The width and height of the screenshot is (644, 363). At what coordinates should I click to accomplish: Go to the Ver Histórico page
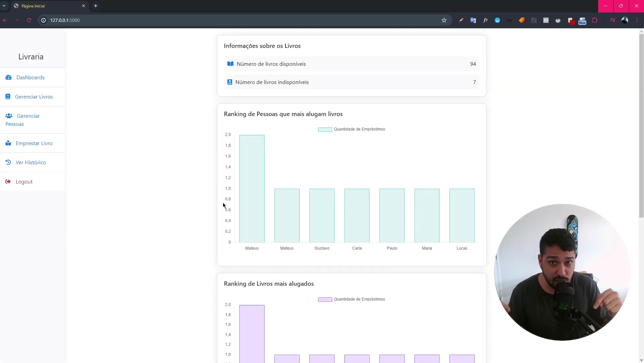pyautogui.click(x=31, y=163)
